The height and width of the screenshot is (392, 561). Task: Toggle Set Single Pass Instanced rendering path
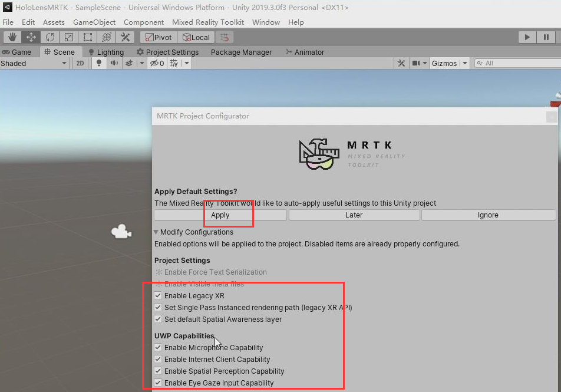158,308
